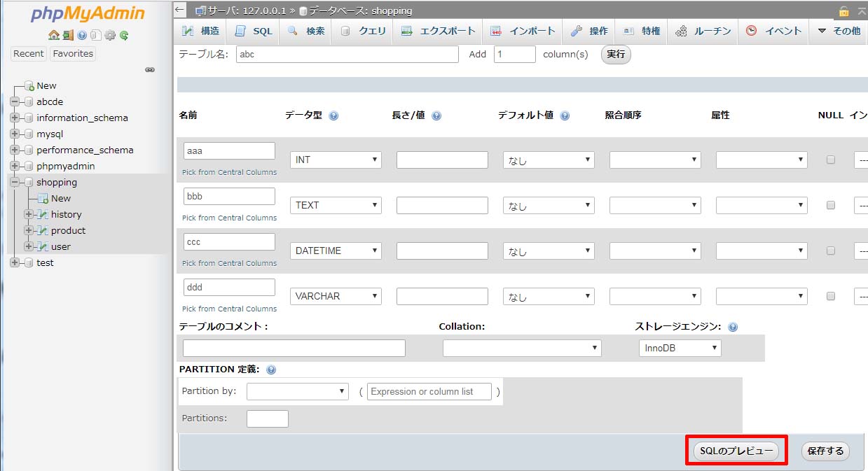The width and height of the screenshot is (868, 471).
Task: Expand the mysql database tree node
Action: click(15, 134)
